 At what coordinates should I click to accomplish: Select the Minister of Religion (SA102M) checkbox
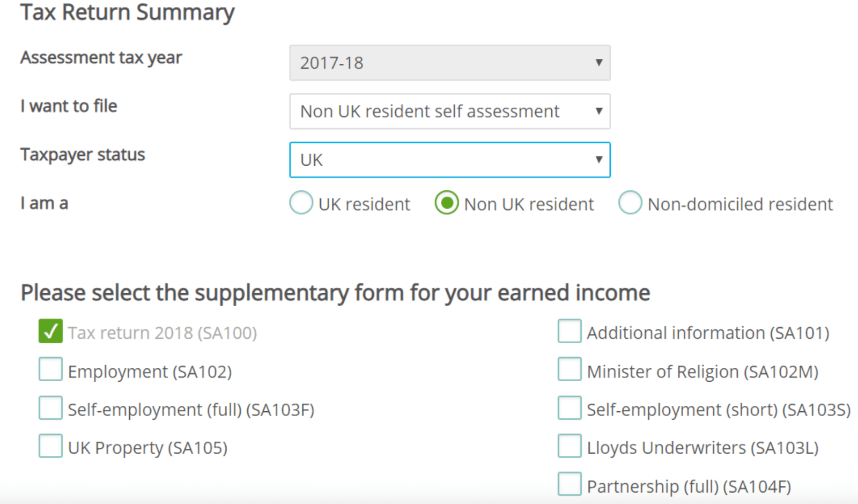tap(569, 370)
